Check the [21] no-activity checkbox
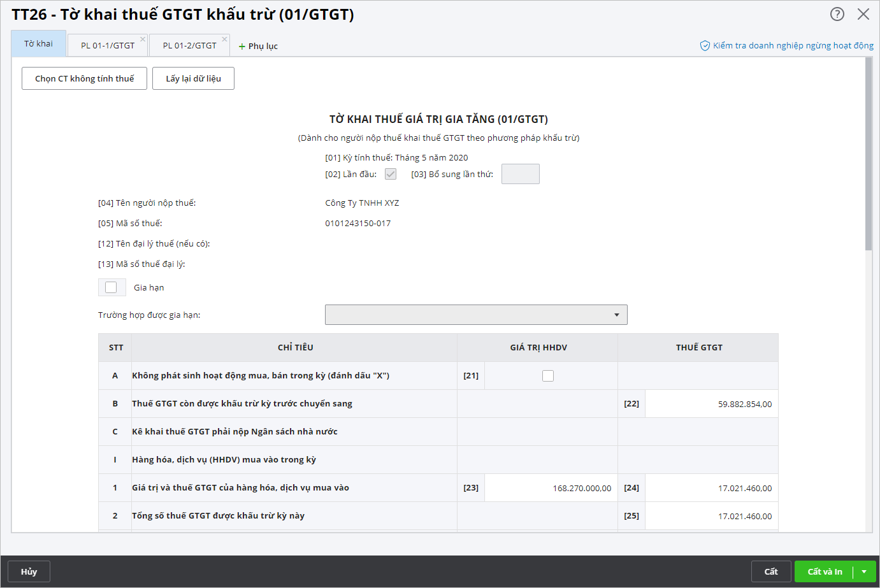 pos(548,376)
